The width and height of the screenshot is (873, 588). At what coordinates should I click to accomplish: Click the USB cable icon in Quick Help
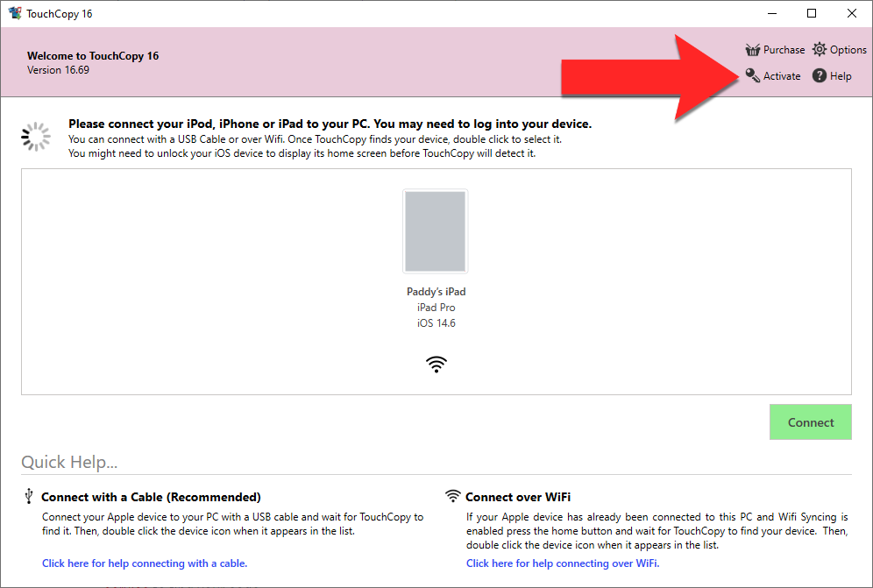point(29,496)
